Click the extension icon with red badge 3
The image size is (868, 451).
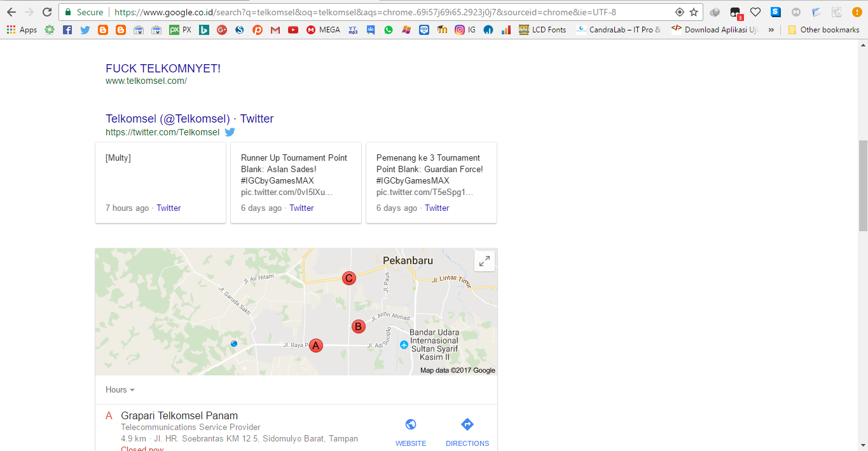736,12
